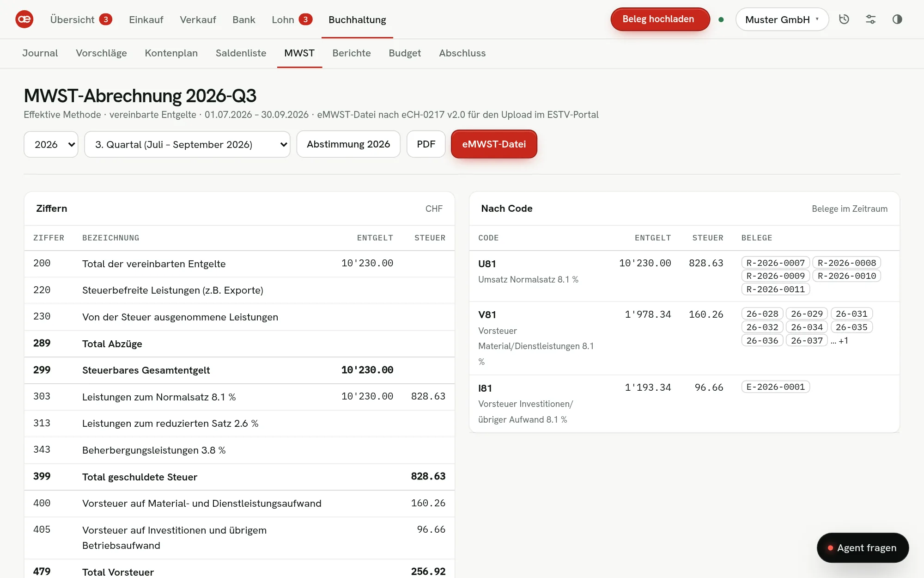Switch to the Bank section

(244, 19)
